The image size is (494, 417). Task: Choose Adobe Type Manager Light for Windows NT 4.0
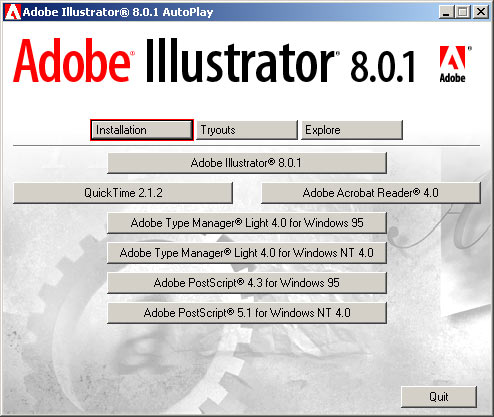click(x=247, y=253)
